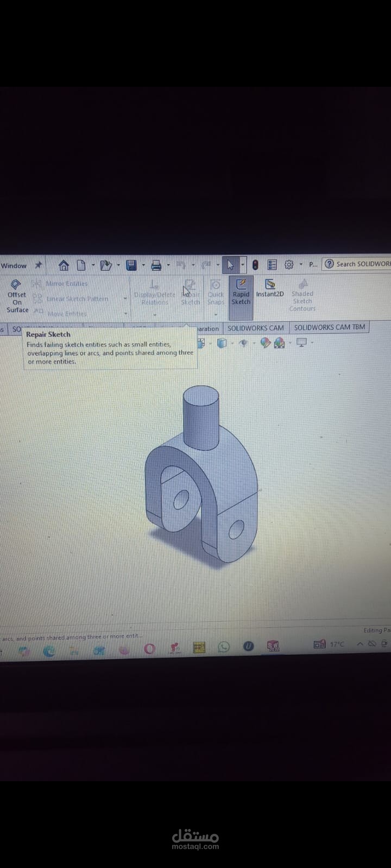391x868 pixels.
Task: Click the Redo icon
Action: (x=206, y=265)
